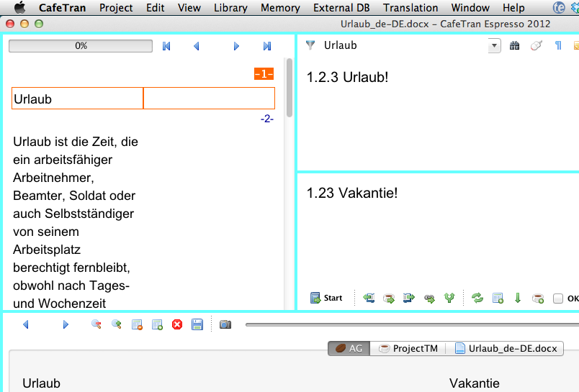Click the camera snapshot icon

point(225,325)
